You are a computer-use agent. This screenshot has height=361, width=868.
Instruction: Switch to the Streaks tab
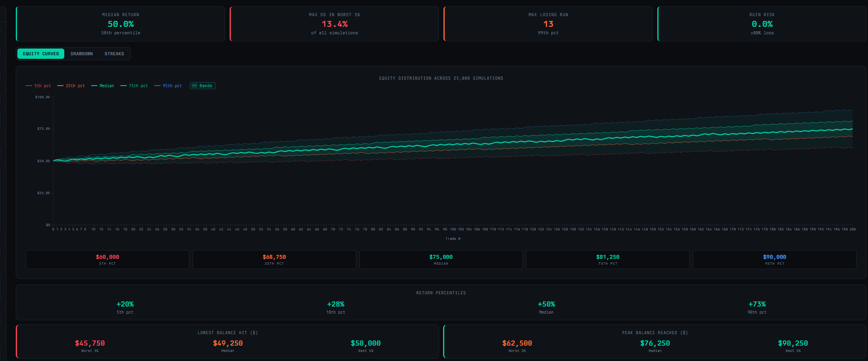coord(114,54)
